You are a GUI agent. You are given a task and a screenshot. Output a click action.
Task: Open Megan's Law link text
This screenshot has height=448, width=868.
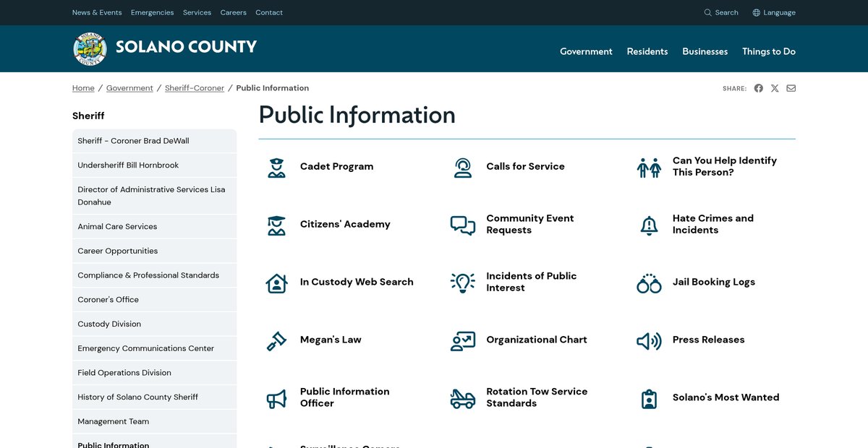click(331, 340)
